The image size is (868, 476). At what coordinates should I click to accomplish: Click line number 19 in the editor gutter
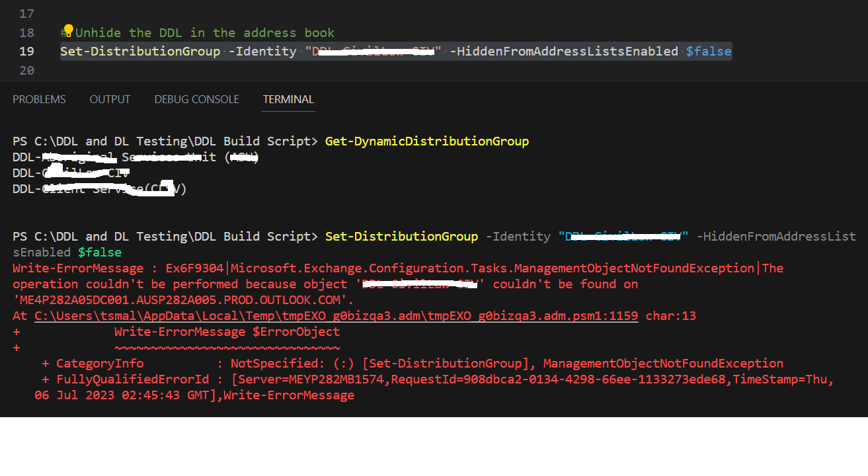25,51
